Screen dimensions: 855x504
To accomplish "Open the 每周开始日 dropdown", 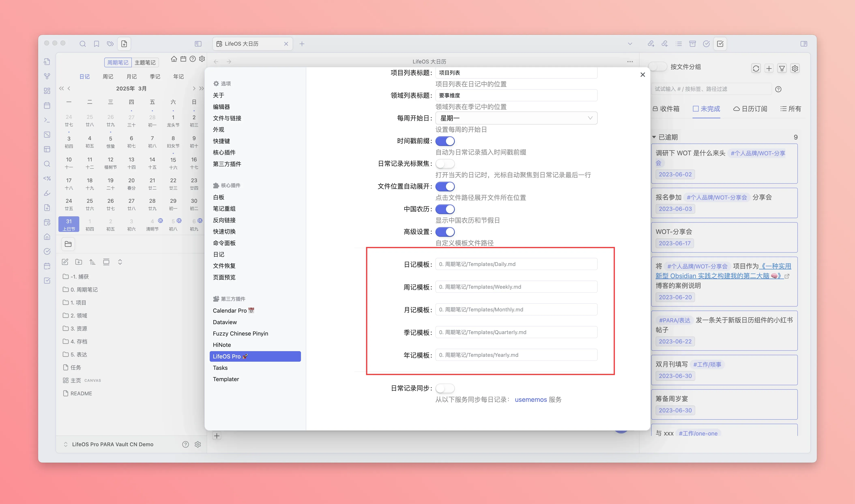I will pyautogui.click(x=516, y=118).
